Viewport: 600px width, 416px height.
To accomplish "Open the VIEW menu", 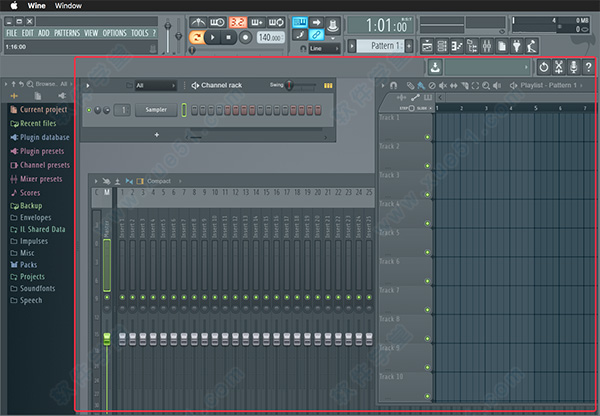I will tap(91, 33).
